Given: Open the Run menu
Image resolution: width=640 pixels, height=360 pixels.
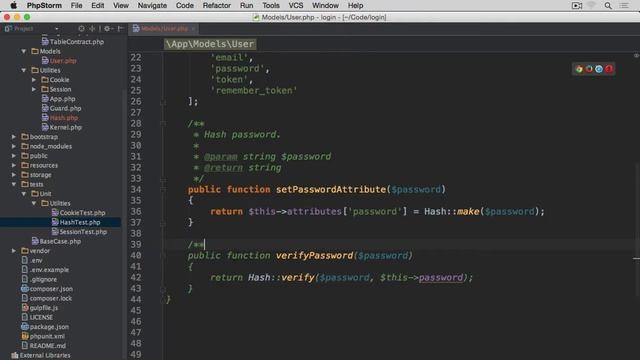Looking at the screenshot, I should tap(246, 5).
